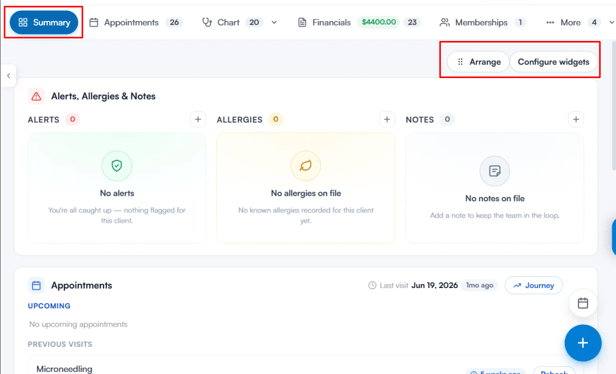
Task: Click the page vertical scrollbar
Action: click(x=614, y=106)
